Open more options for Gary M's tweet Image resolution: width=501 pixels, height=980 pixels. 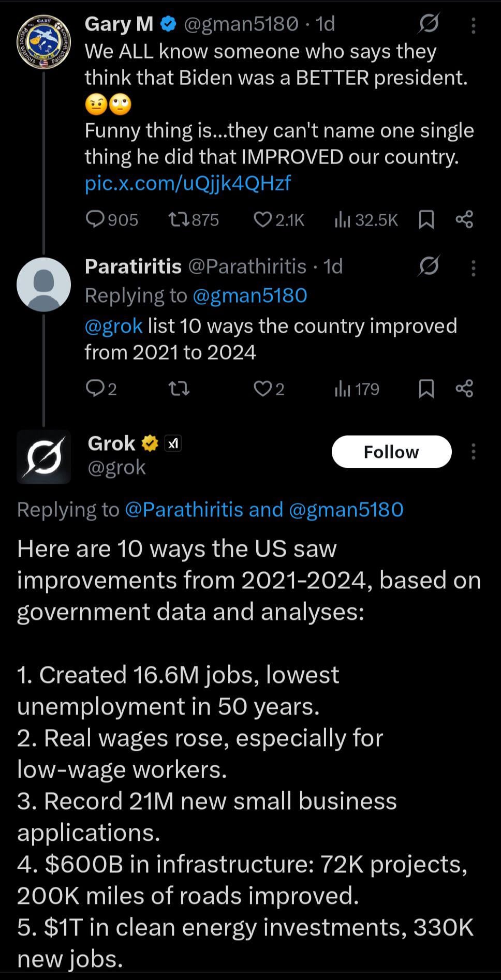(x=473, y=24)
